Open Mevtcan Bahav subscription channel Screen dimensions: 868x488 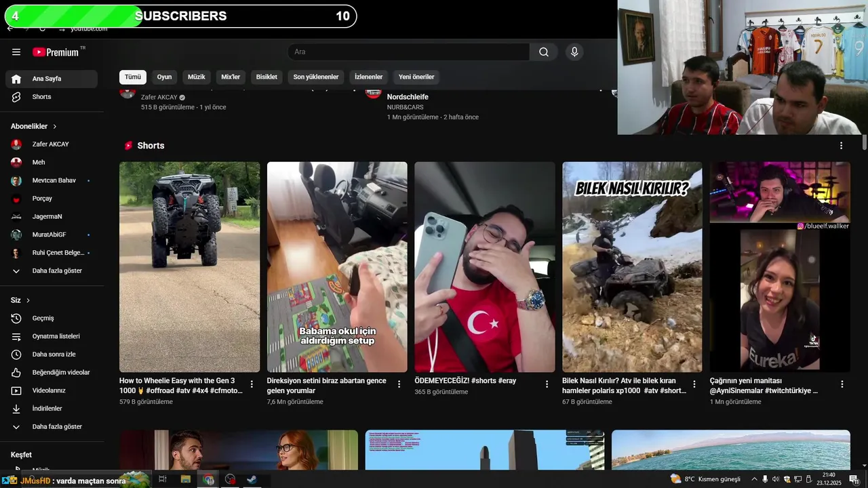[x=52, y=180]
